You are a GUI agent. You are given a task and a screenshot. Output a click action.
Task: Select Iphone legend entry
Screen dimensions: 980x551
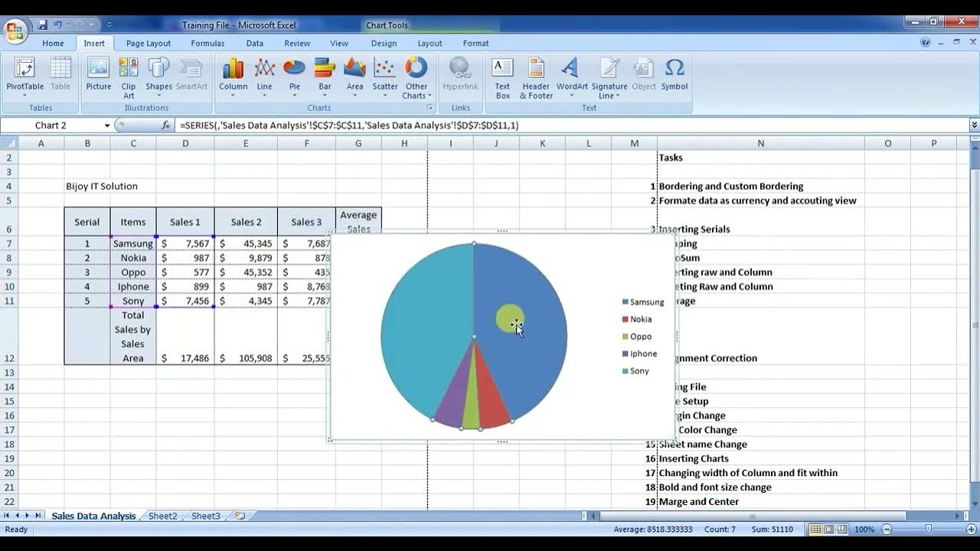coord(640,354)
